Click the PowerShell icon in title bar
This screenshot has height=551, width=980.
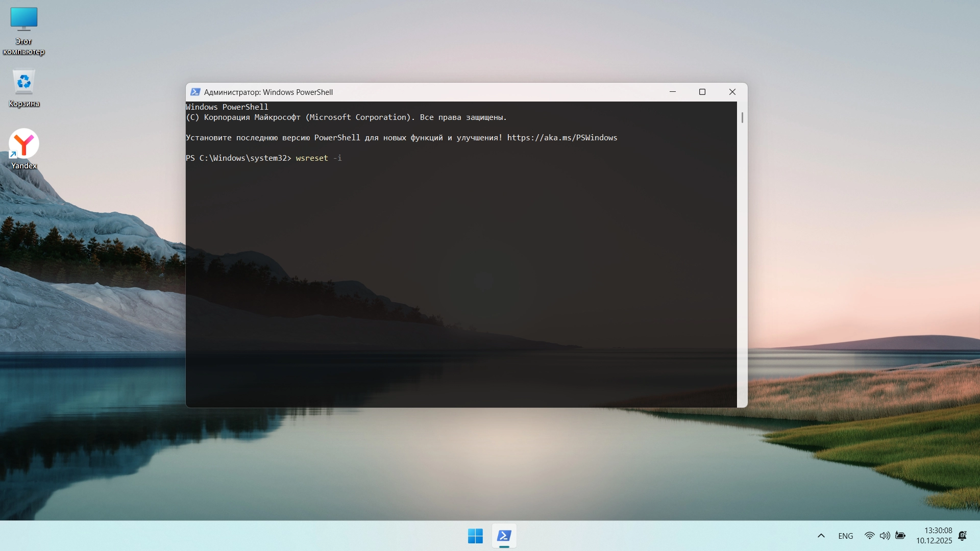pos(195,92)
